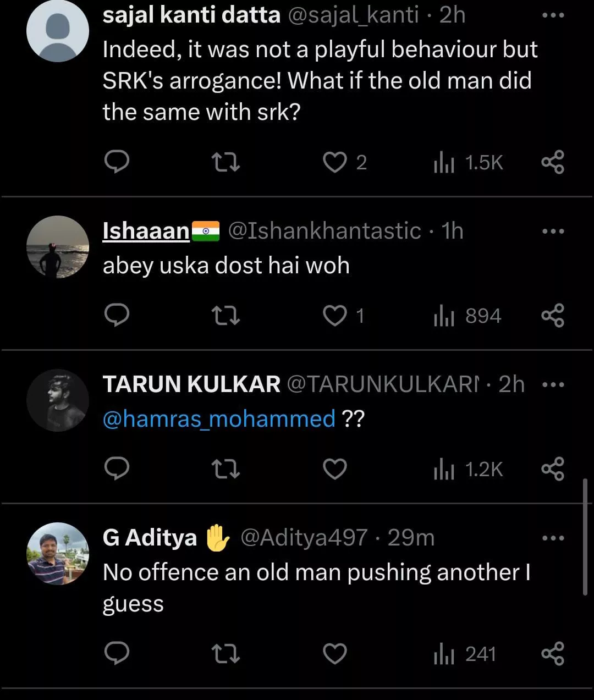Retweet Ishaaan's reply
Viewport: 594px width, 700px height.
(x=226, y=316)
